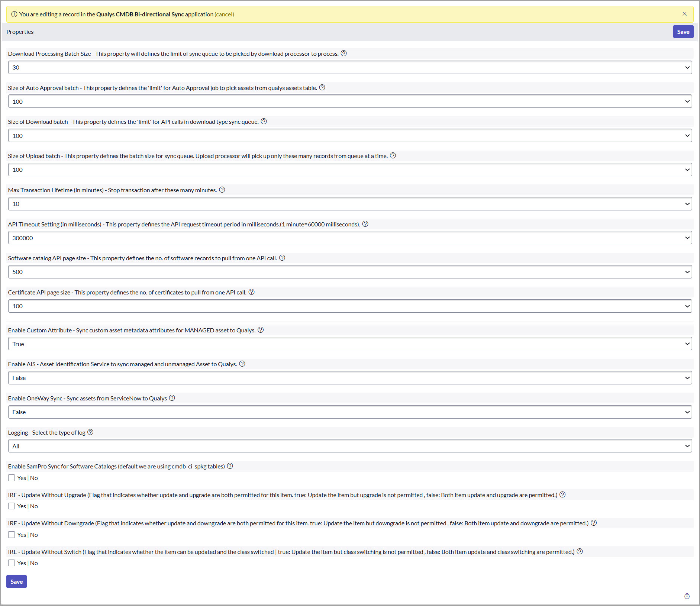
Task: Click the timer icon at the page bottom
Action: (x=687, y=596)
